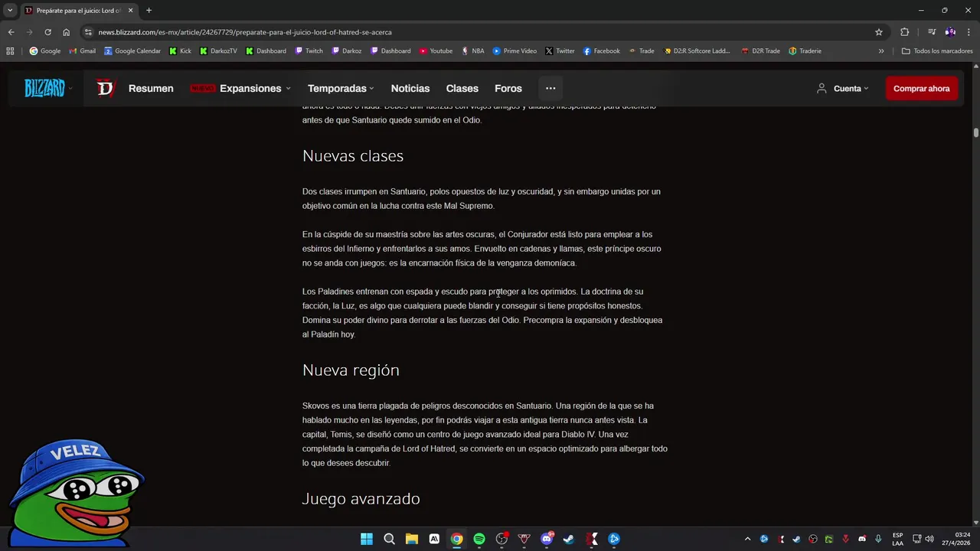This screenshot has height=551, width=980.
Task: Open the Noticias menu item
Action: [410, 88]
